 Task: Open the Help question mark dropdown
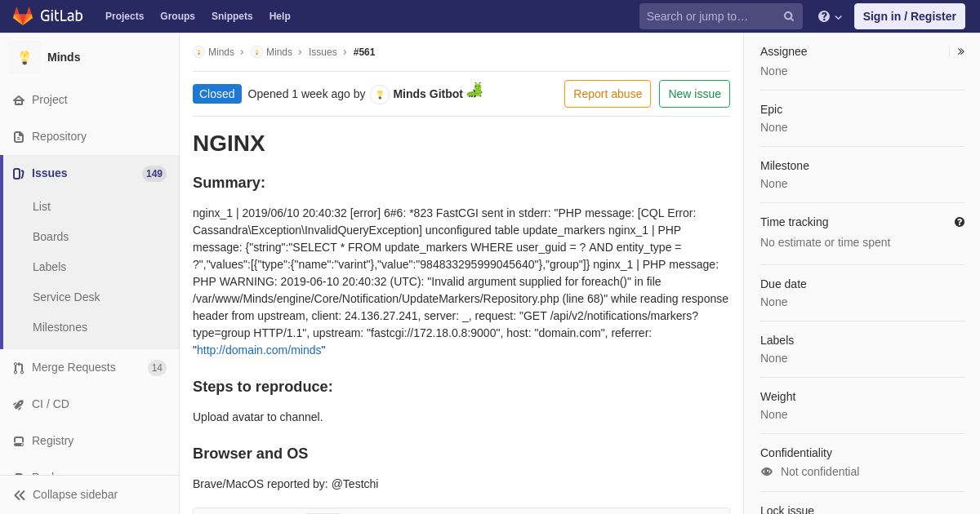[830, 16]
